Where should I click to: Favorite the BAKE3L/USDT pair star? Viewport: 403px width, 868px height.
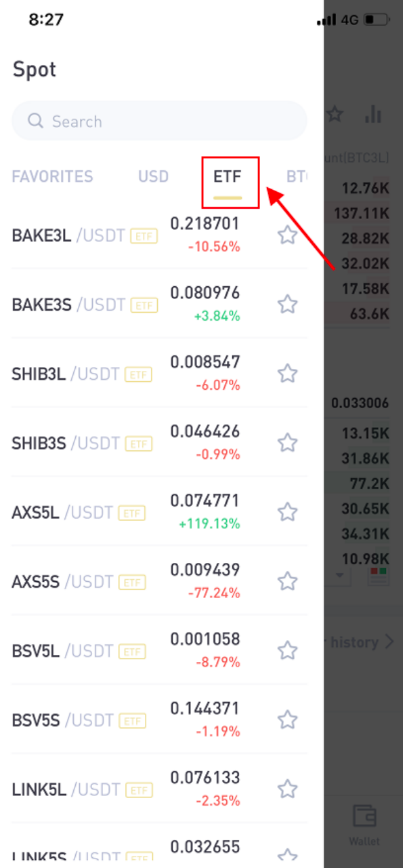[x=288, y=235]
